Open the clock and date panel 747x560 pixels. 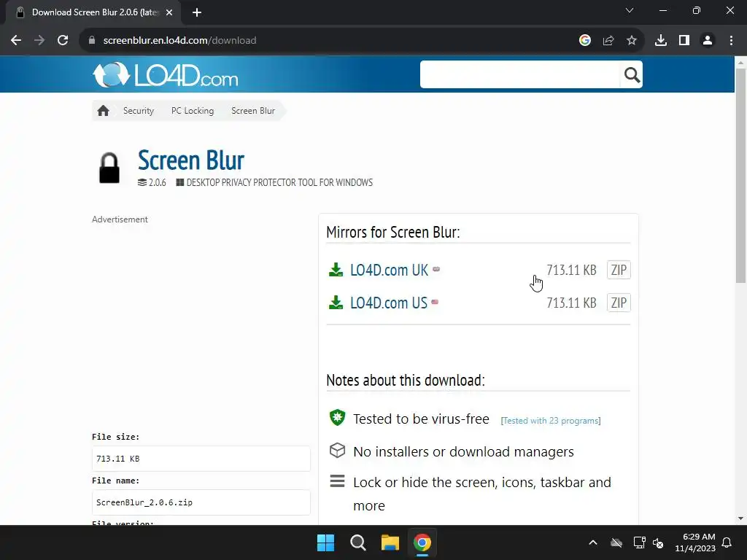[695, 542]
